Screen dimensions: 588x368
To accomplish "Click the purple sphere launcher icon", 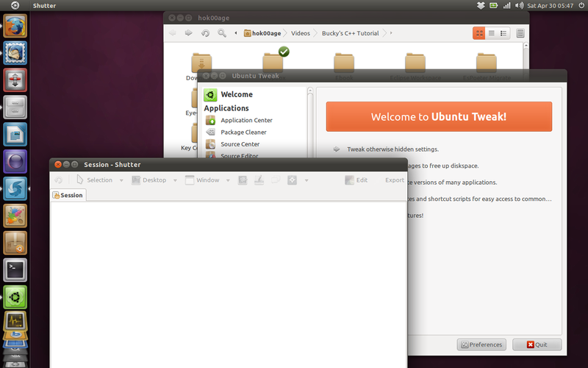I will click(15, 161).
